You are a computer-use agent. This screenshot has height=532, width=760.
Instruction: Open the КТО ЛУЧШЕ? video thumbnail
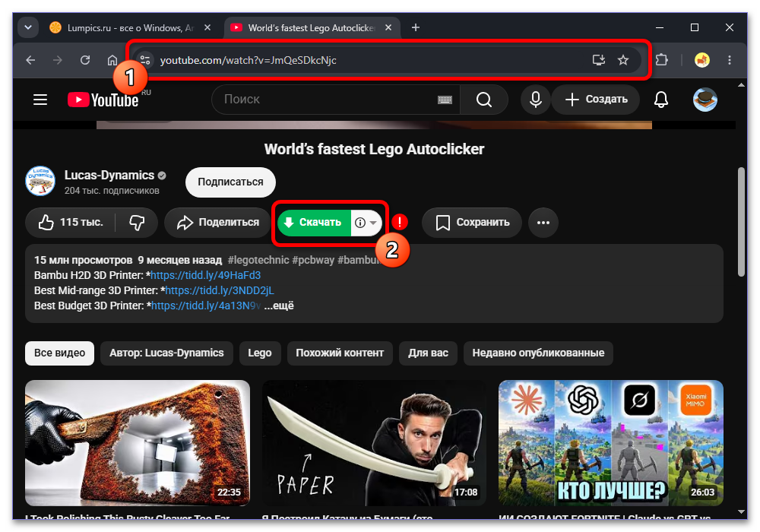(611, 443)
